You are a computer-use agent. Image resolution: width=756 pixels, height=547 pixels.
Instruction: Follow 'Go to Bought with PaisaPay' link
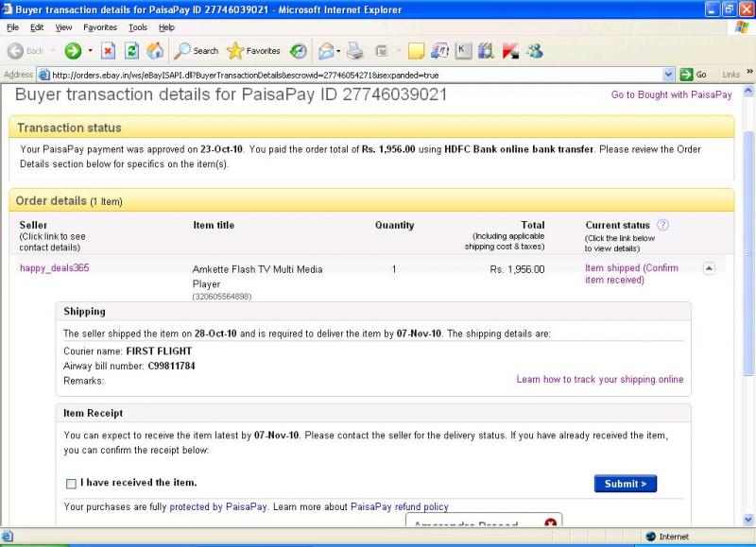671,94
